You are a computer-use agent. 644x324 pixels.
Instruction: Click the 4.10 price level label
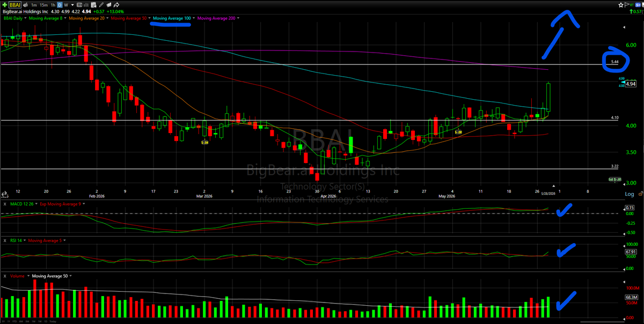[615, 117]
